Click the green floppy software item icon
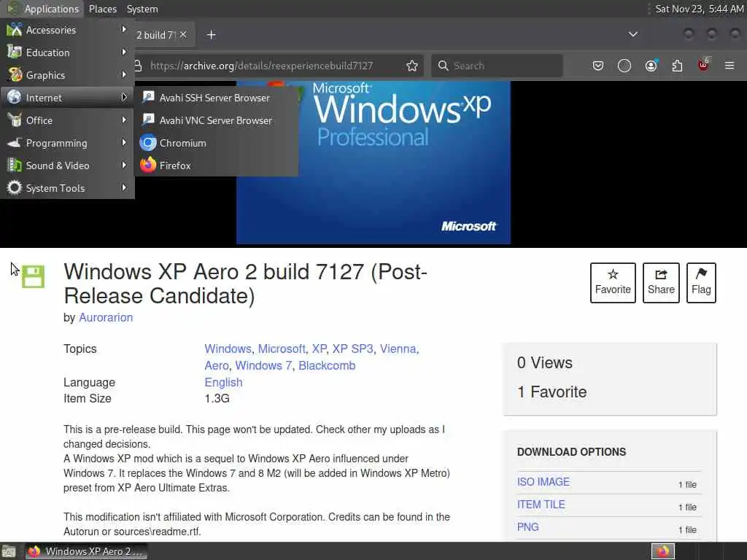 [x=34, y=276]
